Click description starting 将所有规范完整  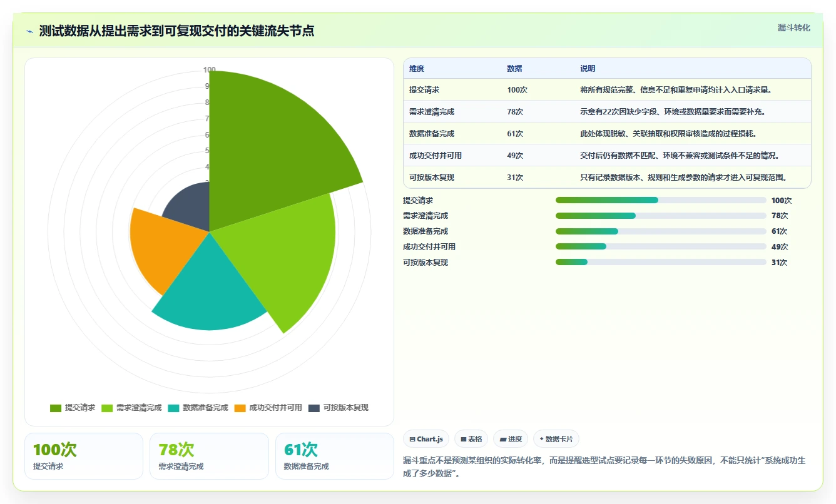(x=676, y=90)
